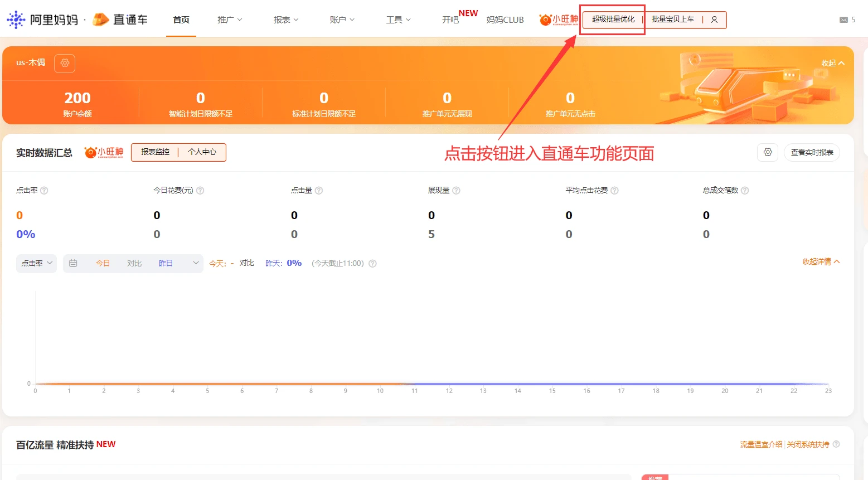
Task: Select 今日 in the date comparison picker
Action: (x=103, y=263)
